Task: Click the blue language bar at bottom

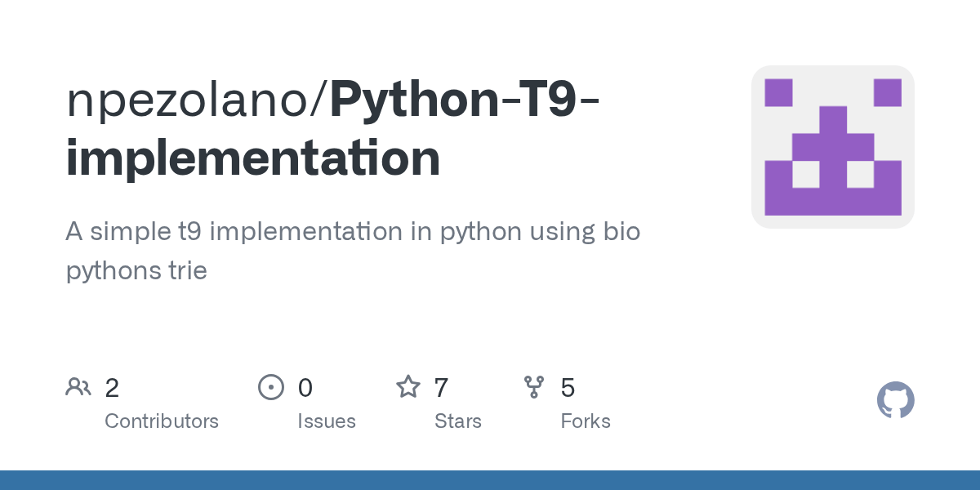Action: coord(490,480)
